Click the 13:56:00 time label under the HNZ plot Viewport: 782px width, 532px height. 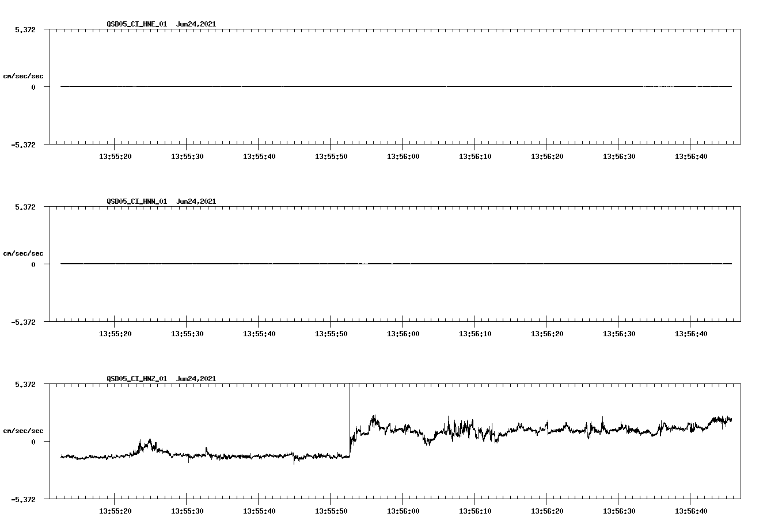tap(403, 511)
